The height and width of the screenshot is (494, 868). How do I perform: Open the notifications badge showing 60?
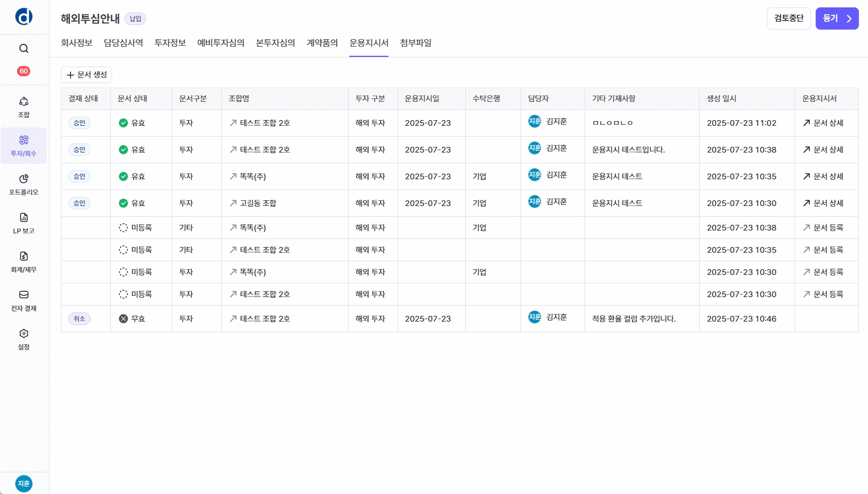(x=24, y=71)
